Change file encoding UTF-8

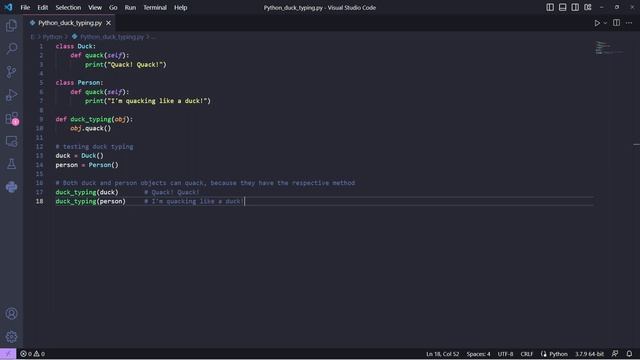pos(505,354)
